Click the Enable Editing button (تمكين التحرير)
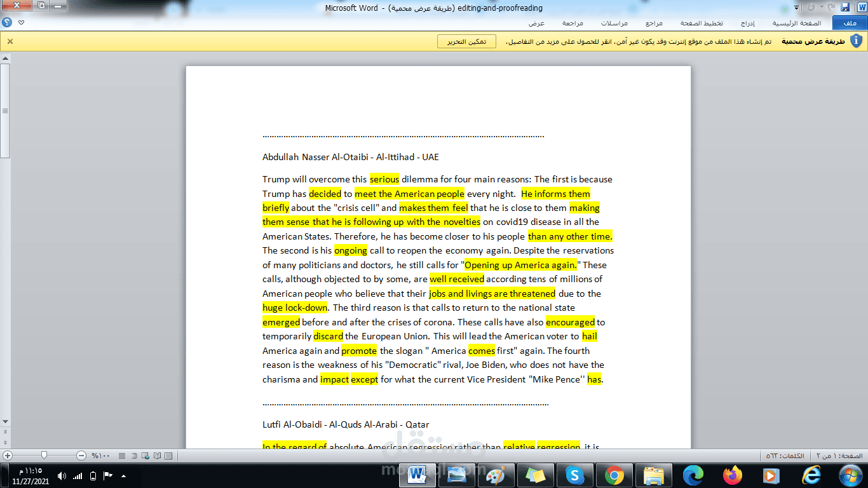The width and height of the screenshot is (868, 488). tap(466, 41)
